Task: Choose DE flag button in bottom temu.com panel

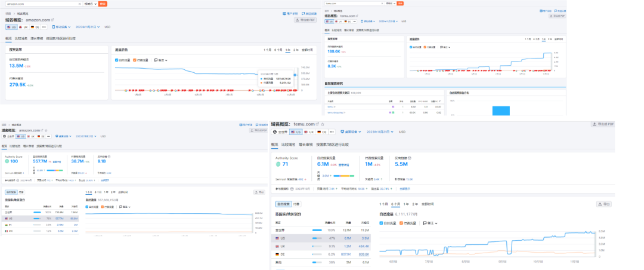Action: 321,132
